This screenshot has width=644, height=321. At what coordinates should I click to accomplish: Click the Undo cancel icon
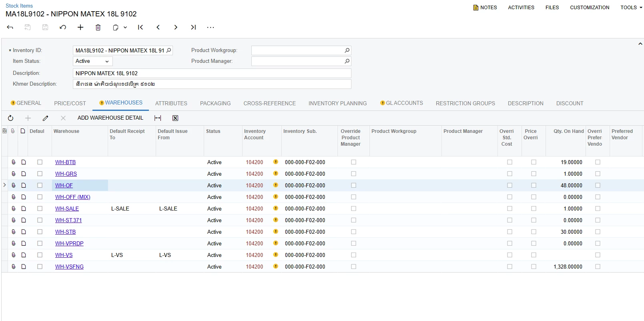pyautogui.click(x=63, y=27)
